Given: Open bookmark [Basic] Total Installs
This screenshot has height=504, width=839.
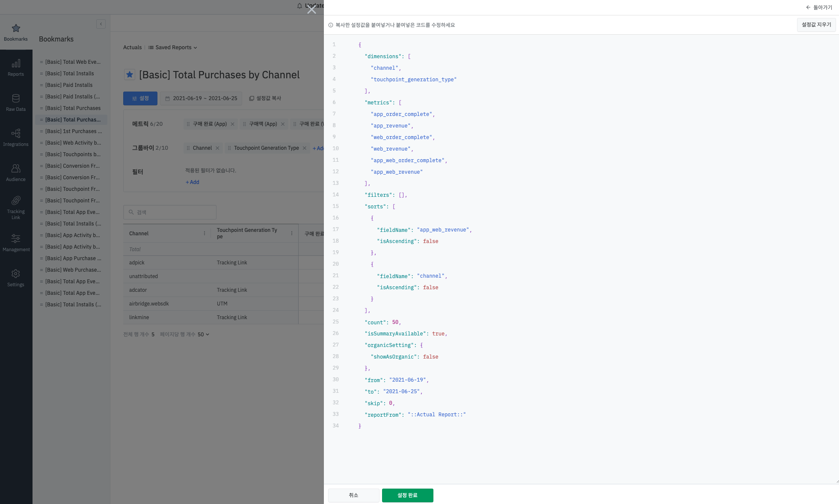Looking at the screenshot, I should point(69,74).
